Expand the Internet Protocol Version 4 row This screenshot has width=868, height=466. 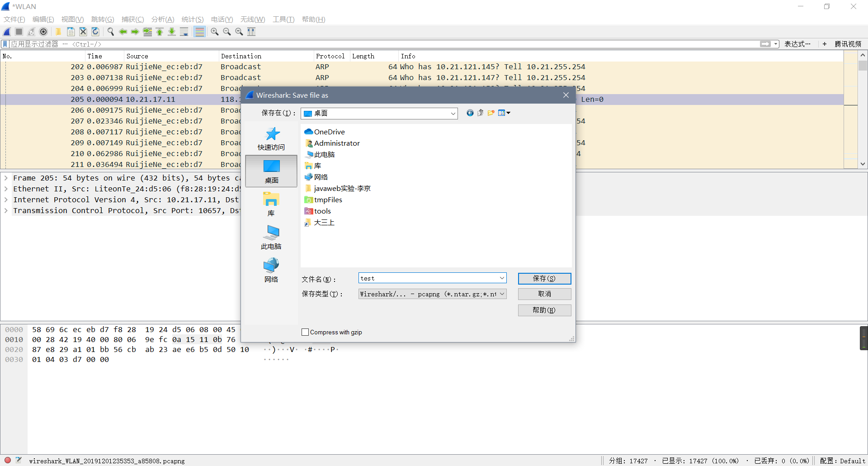click(x=6, y=200)
